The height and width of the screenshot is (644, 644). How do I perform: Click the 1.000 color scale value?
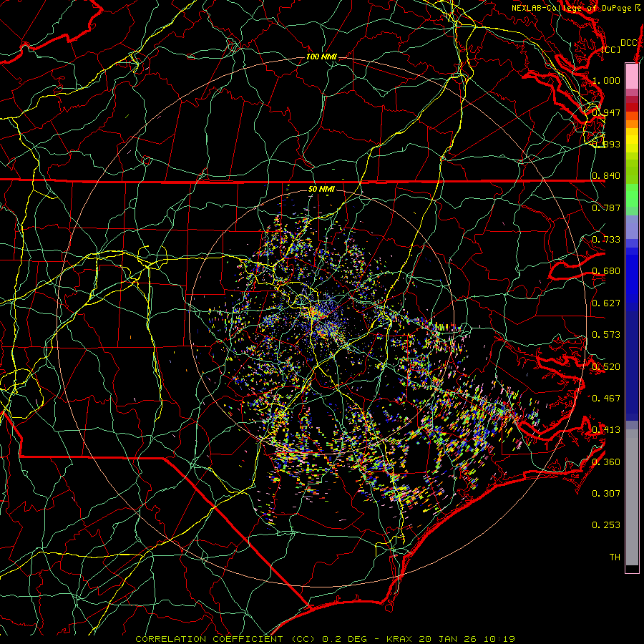606,80
